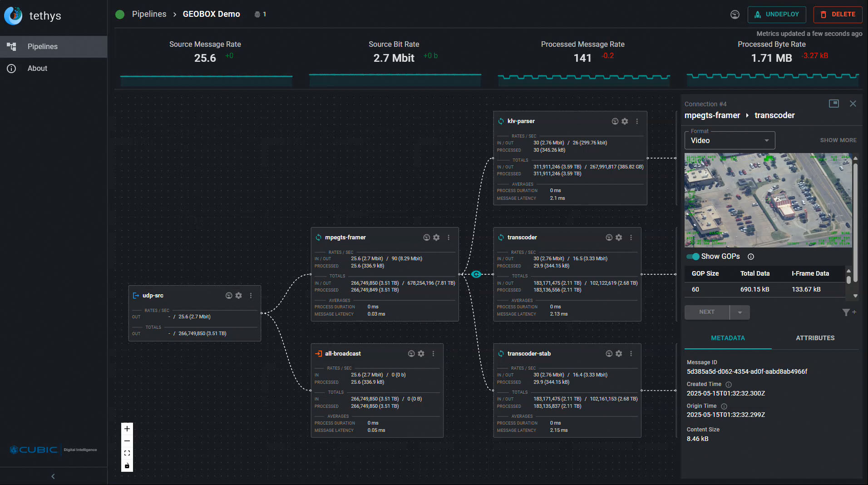Viewport: 868px width, 485px height.
Task: Click the status face icon on transcoder node
Action: coord(609,238)
